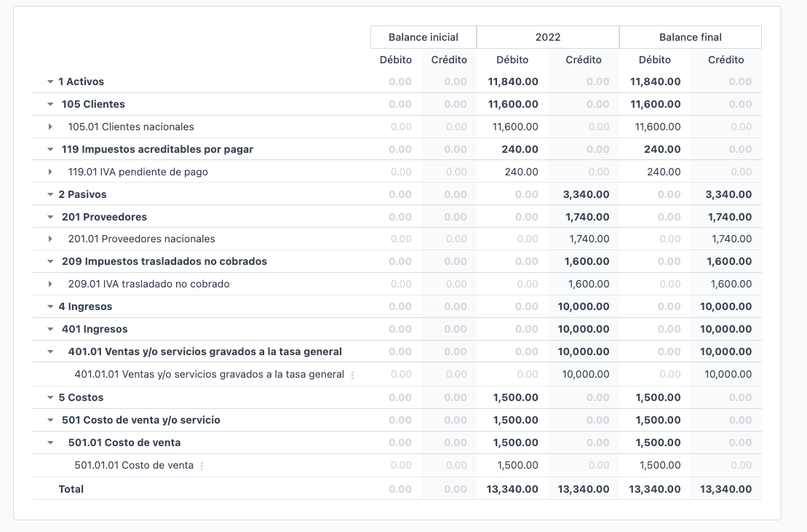Collapse the 105 Clientes group
The width and height of the screenshot is (807, 532).
pos(50,105)
